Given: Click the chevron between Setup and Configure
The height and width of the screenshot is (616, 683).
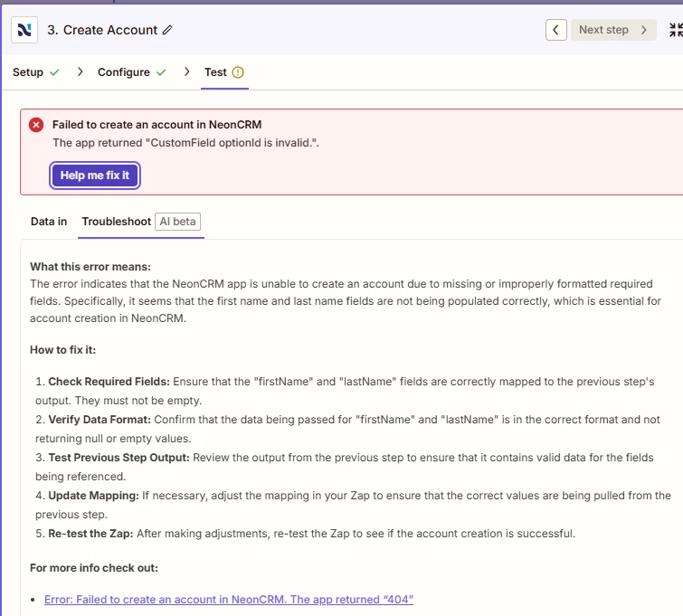Looking at the screenshot, I should point(80,71).
